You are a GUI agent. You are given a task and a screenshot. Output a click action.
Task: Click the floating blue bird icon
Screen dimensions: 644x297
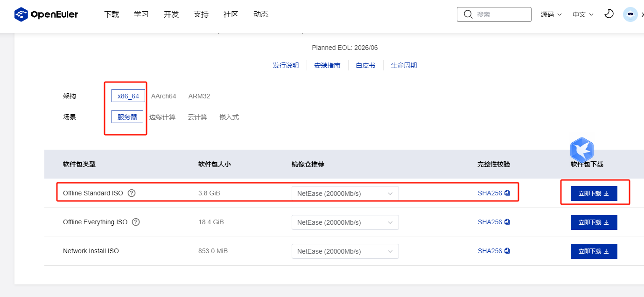[x=581, y=150]
